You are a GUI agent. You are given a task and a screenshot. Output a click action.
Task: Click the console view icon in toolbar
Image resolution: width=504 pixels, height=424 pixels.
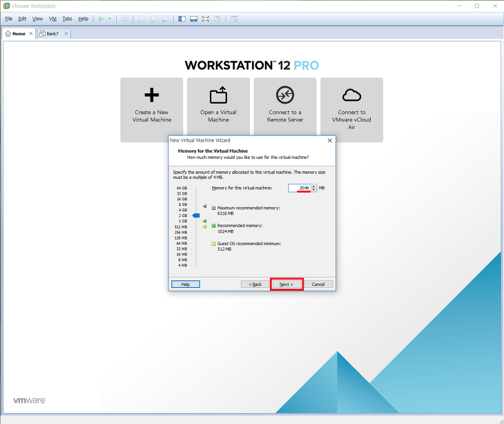pyautogui.click(x=234, y=19)
